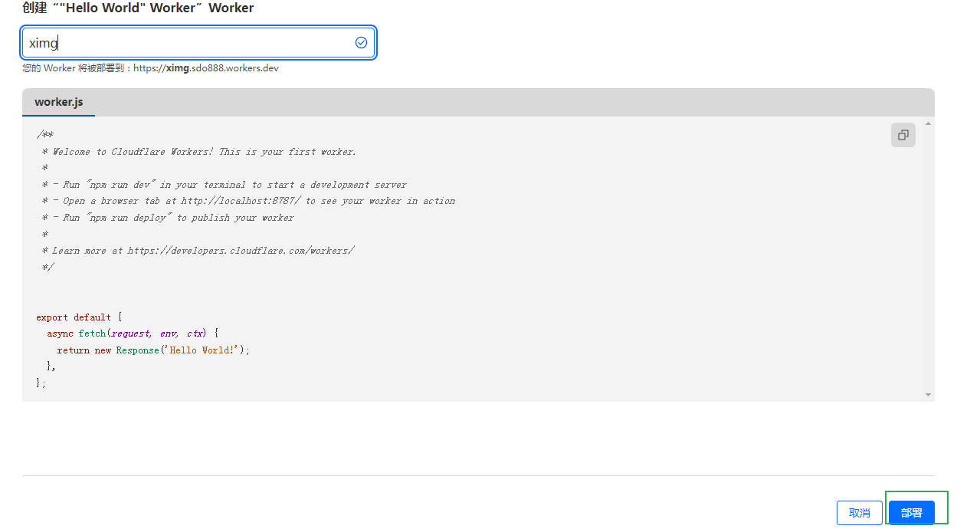Click the Worker name input field

[x=198, y=43]
